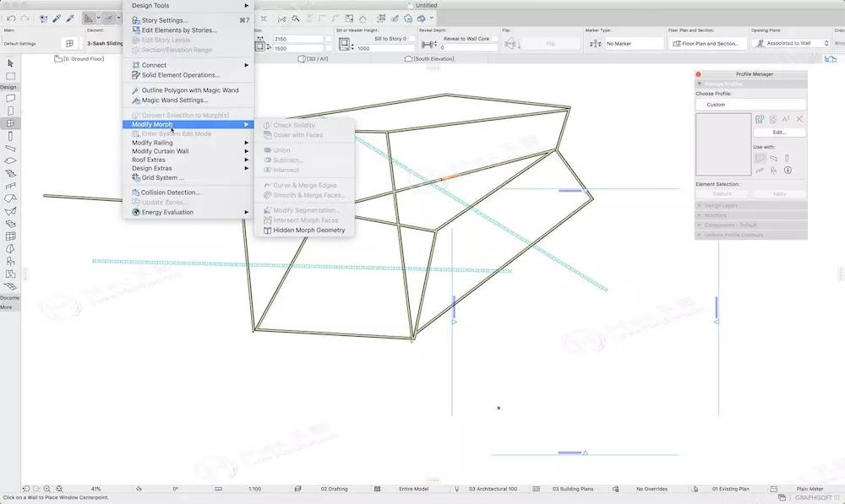Expand the Modifiers section in Profile Manager
This screenshot has height=504, width=845.
point(750,215)
